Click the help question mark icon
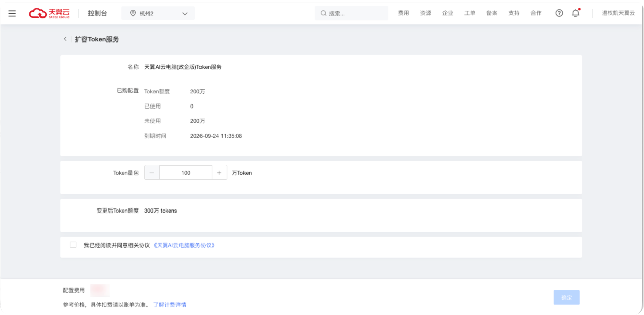 [x=559, y=13]
